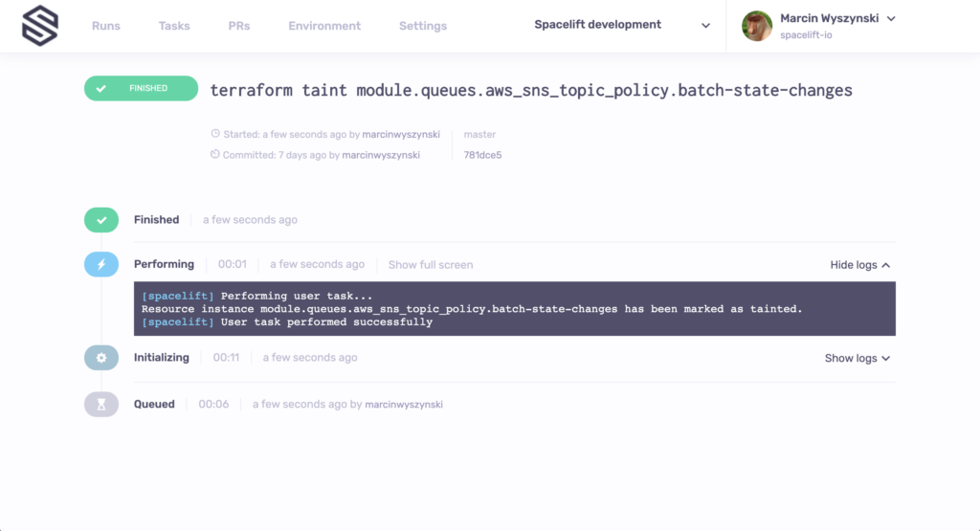This screenshot has height=531, width=980.
Task: Show Performing logs full screen
Action: pos(431,265)
